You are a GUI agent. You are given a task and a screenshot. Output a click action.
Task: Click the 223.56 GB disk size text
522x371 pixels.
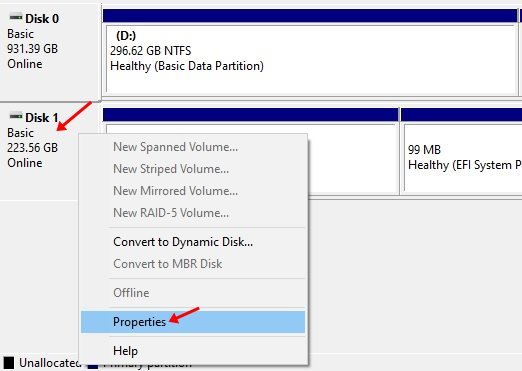click(x=33, y=148)
